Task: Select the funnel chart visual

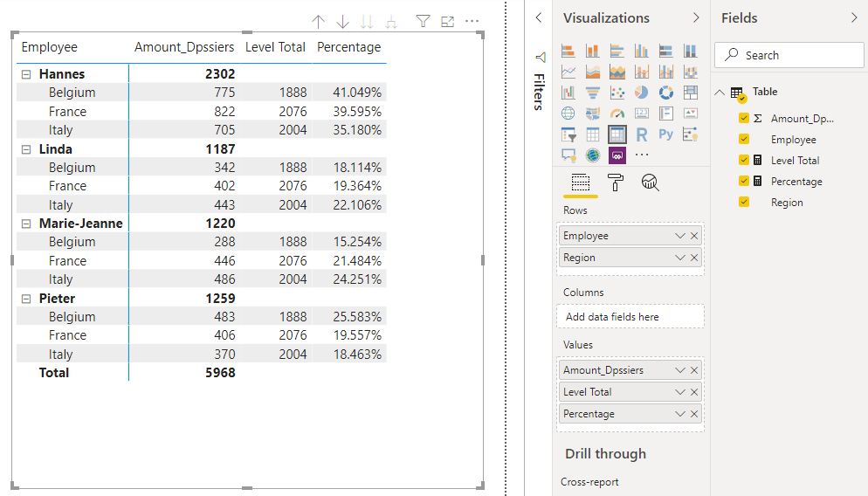Action: tap(592, 93)
